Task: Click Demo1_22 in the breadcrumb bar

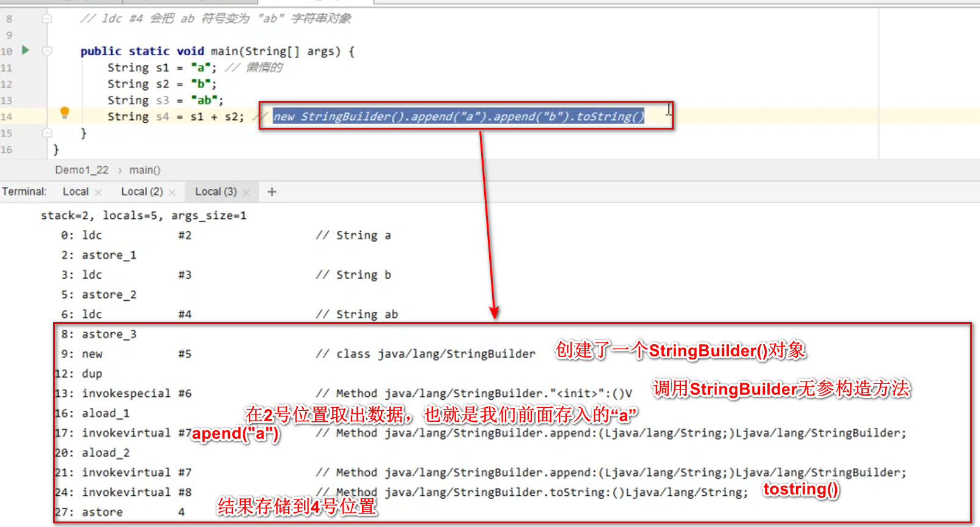Action: click(x=82, y=170)
